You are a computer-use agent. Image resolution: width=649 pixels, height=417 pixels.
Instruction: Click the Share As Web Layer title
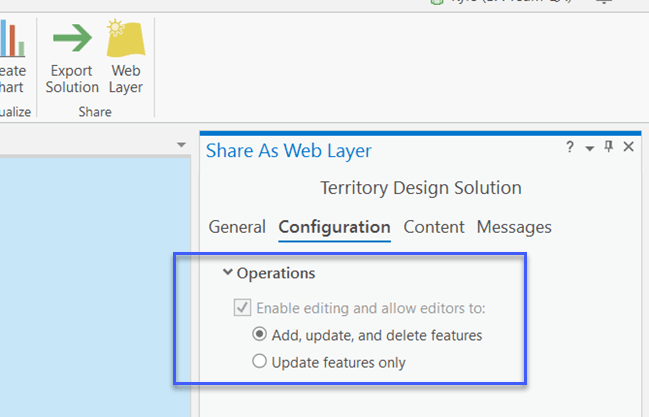(288, 151)
